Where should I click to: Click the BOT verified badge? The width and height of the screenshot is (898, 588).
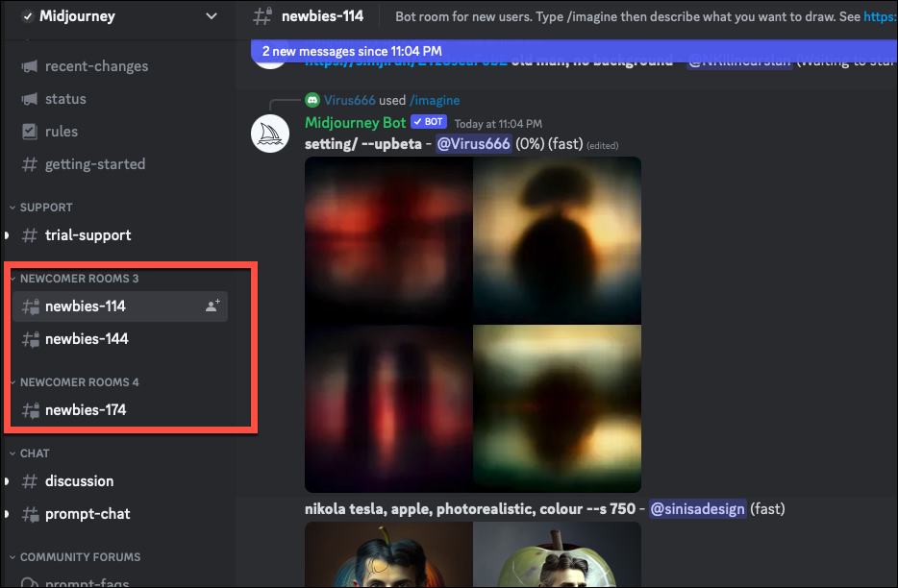tap(429, 122)
